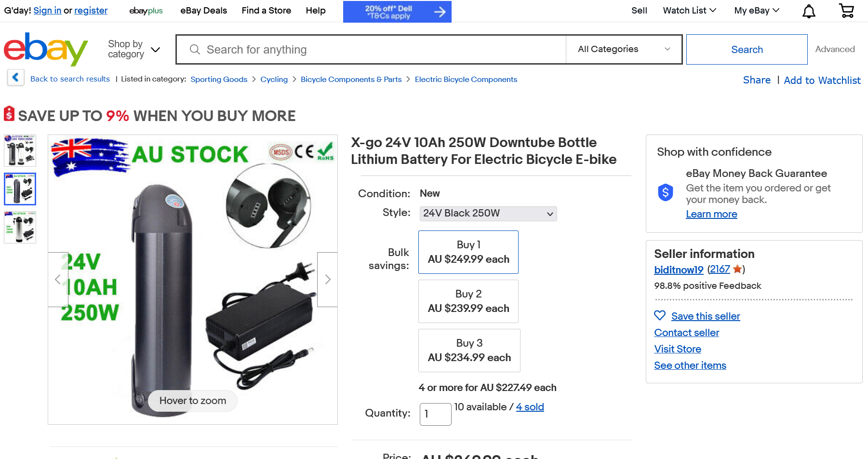This screenshot has height=459, width=868.
Task: Open the shopping cart
Action: coord(846,11)
